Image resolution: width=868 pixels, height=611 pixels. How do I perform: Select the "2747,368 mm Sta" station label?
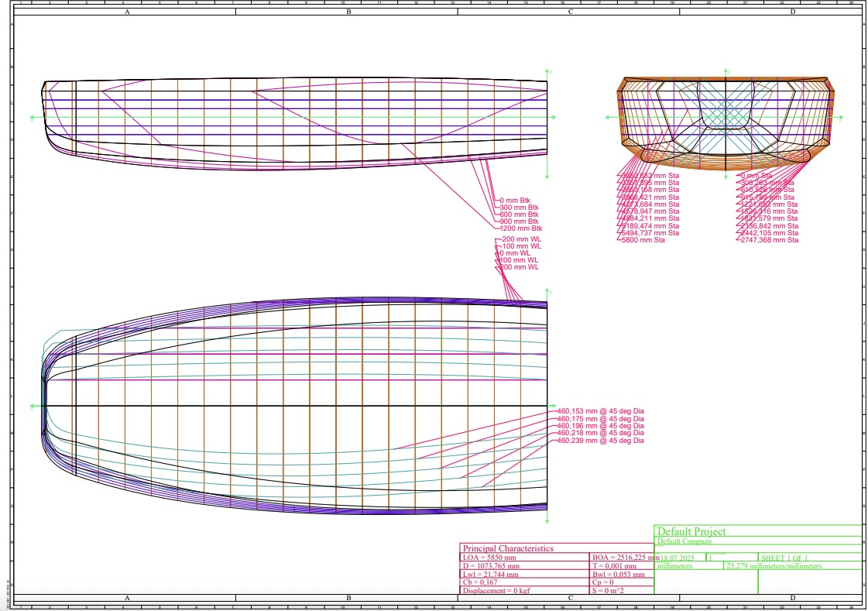click(x=770, y=239)
